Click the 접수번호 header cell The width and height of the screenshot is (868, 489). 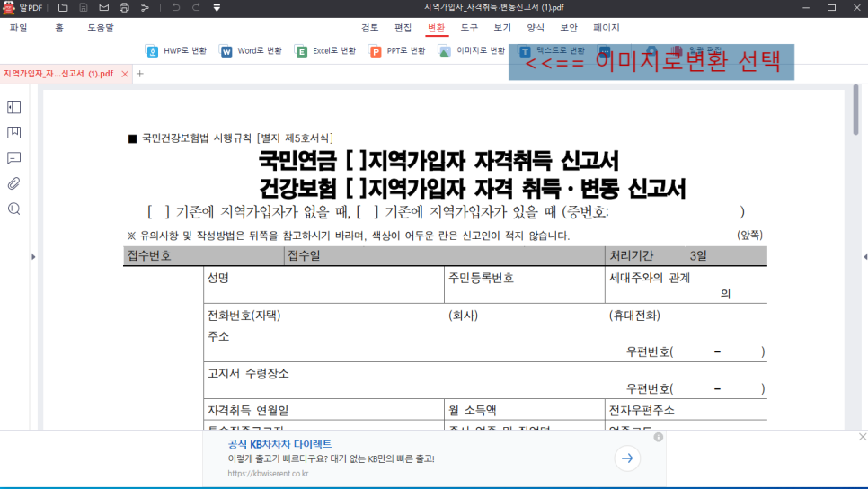[x=204, y=256]
